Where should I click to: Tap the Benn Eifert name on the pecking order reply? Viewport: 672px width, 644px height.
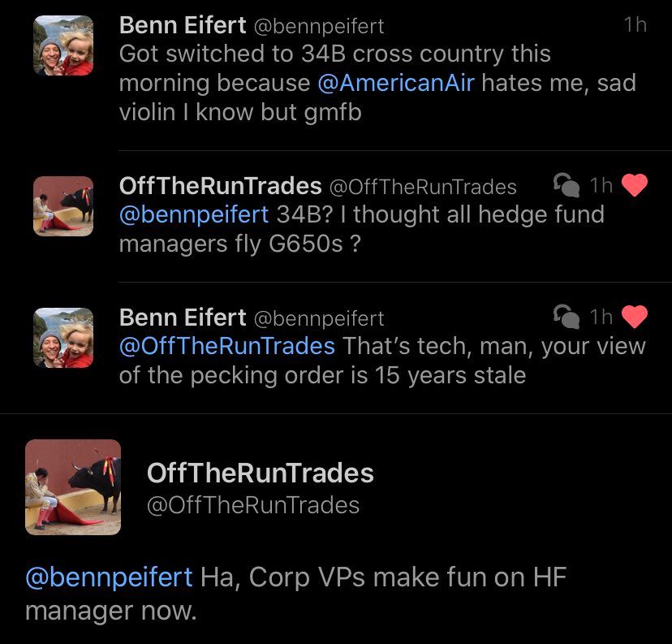[183, 317]
